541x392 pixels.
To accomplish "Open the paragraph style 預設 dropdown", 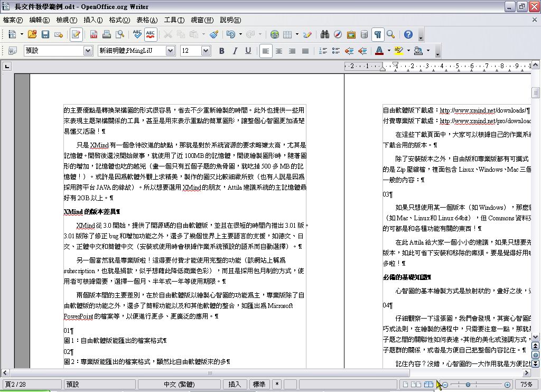I will pyautogui.click(x=88, y=51).
